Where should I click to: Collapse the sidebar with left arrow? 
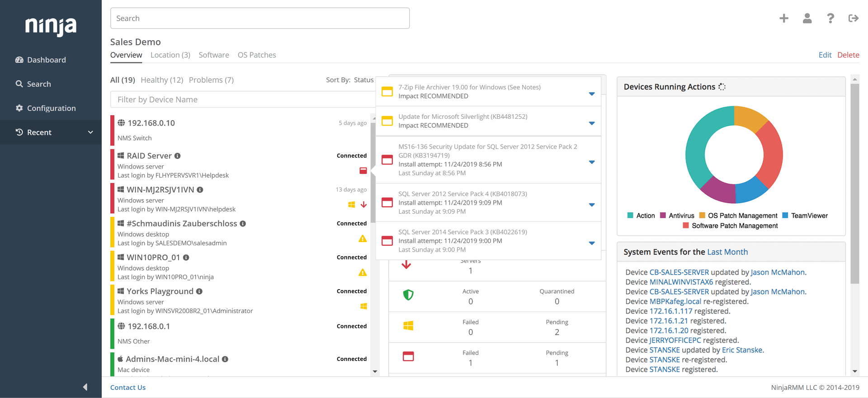pyautogui.click(x=85, y=387)
